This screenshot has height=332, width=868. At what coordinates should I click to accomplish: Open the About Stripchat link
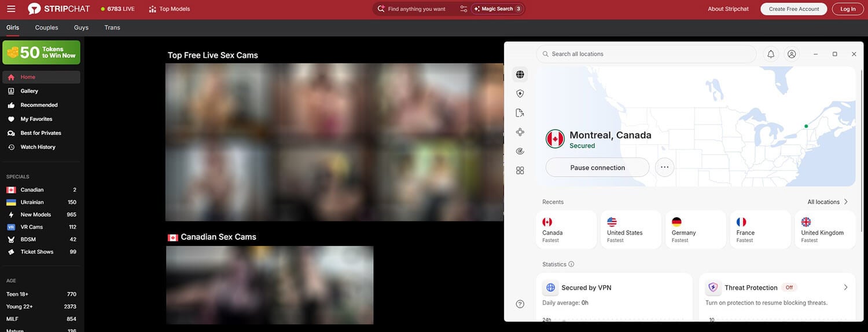coord(728,9)
